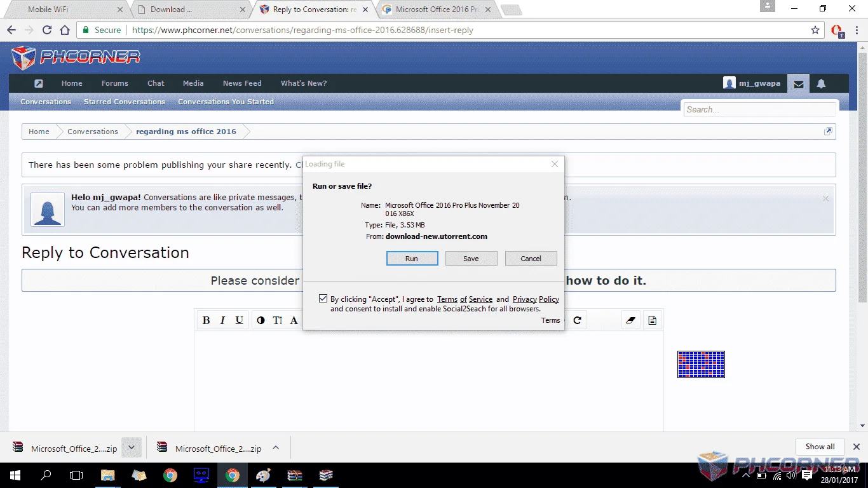This screenshot has width=868, height=488.
Task: Close the downloads bar
Action: [x=857, y=447]
